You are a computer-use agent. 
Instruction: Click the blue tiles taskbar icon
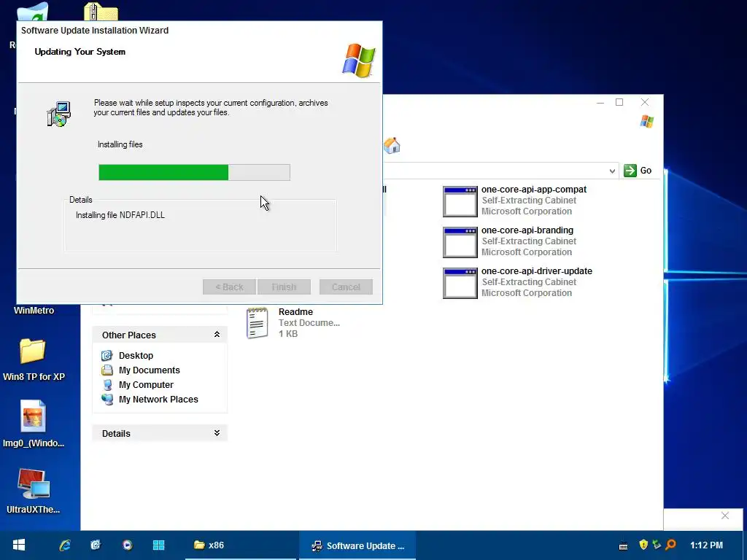(x=158, y=545)
